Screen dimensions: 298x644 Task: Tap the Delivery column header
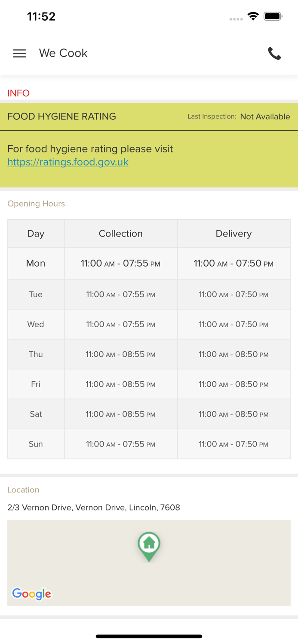pyautogui.click(x=233, y=234)
